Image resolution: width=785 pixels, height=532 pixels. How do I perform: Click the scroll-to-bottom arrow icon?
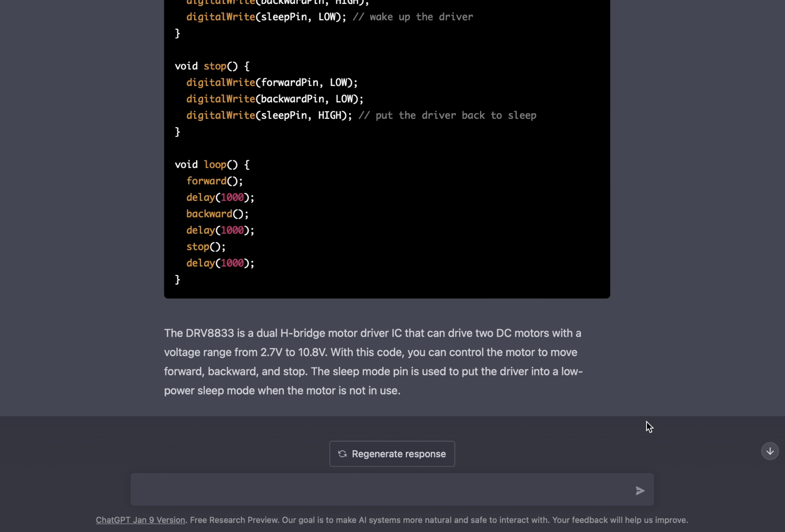tap(769, 451)
